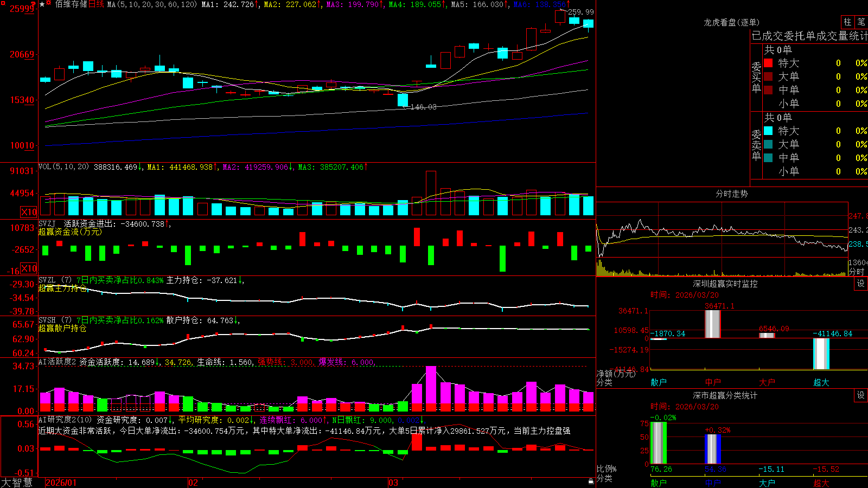
Task: Toggle the 笔 tick display mode
Action: 861,22
